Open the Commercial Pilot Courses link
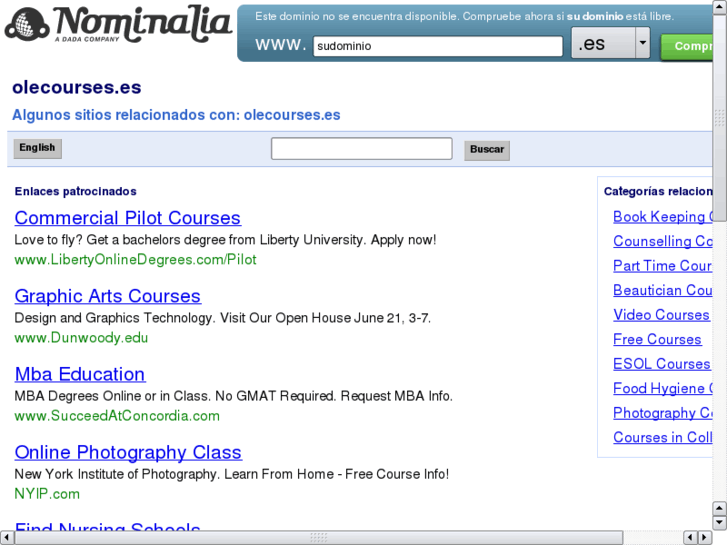Image resolution: width=727 pixels, height=545 pixels. pyautogui.click(x=128, y=218)
